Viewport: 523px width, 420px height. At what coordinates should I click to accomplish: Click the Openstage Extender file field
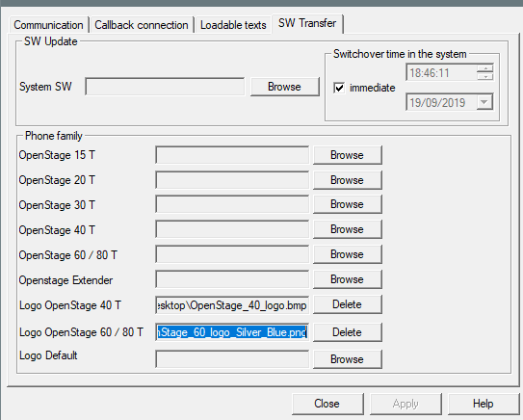[232, 279]
